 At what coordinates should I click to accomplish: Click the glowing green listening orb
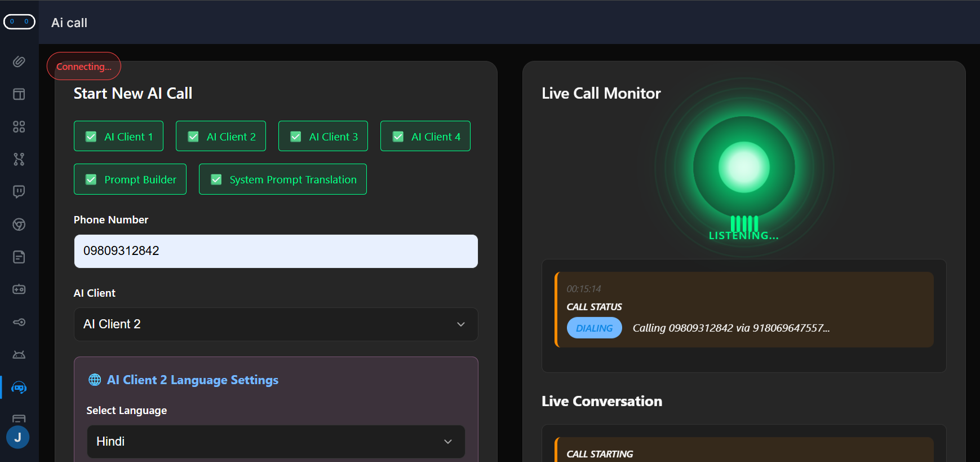744,168
